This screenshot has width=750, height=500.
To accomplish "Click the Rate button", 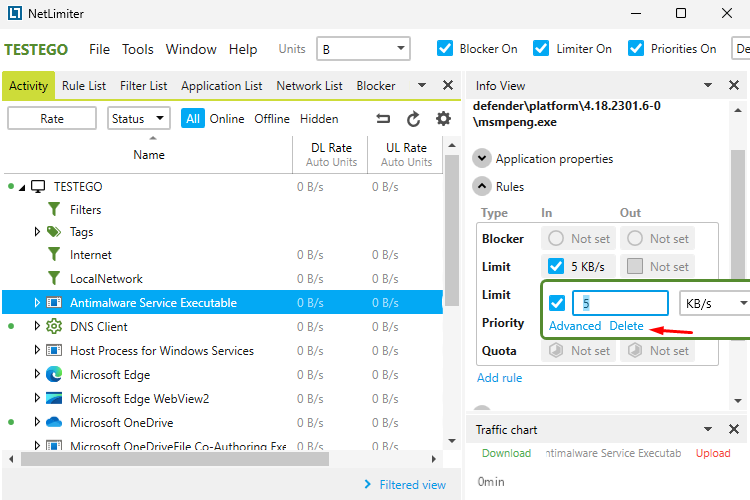I will (x=52, y=119).
